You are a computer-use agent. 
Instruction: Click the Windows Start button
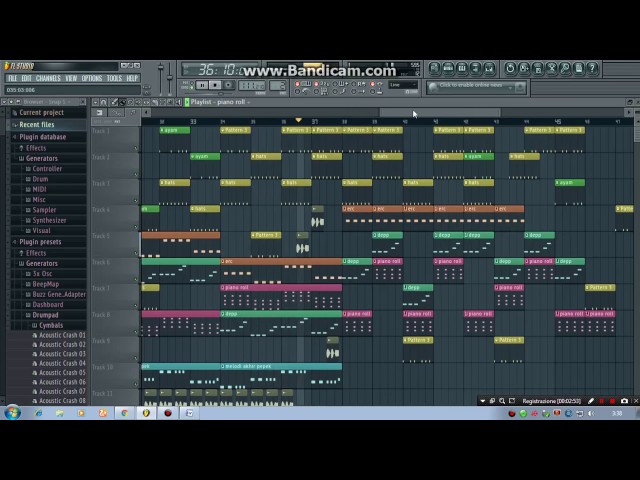13,413
